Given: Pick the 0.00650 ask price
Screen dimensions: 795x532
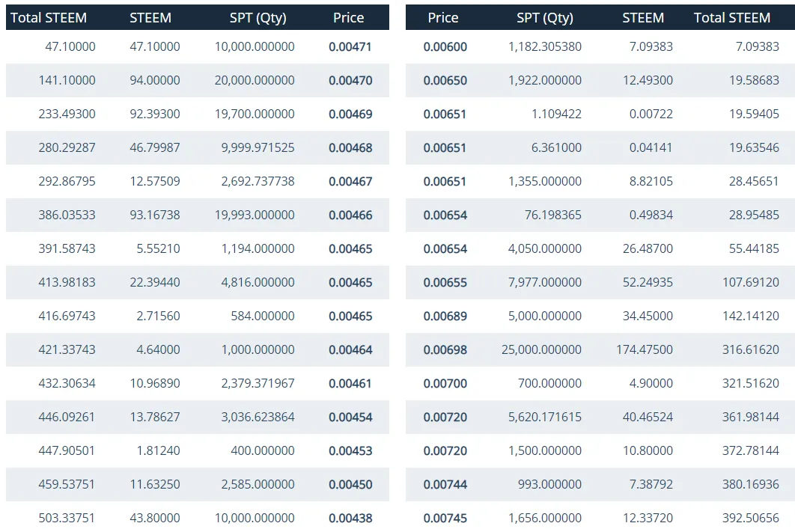Looking at the screenshot, I should coord(445,80).
